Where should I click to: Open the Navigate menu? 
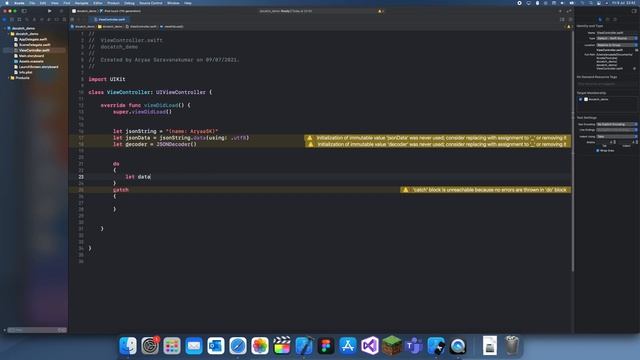(x=81, y=3)
